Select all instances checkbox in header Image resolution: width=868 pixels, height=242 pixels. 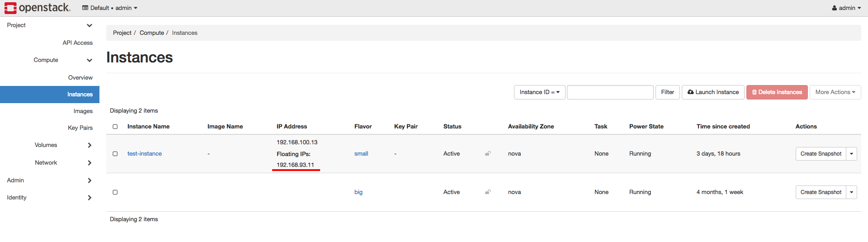pyautogui.click(x=115, y=127)
